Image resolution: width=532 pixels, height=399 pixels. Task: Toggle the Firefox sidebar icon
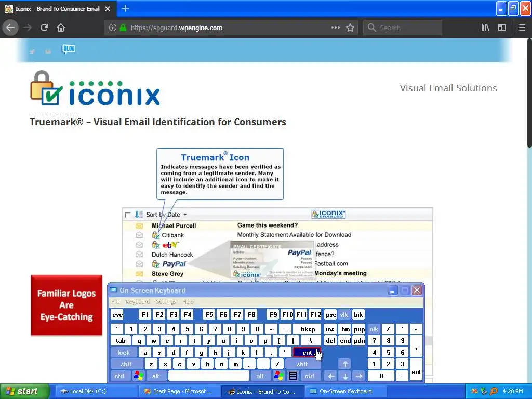[x=502, y=28]
